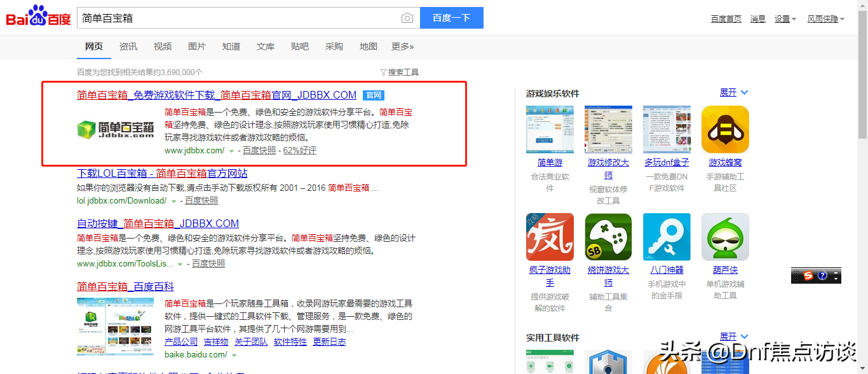
Task: Switch to the 知道 tab
Action: (x=231, y=46)
